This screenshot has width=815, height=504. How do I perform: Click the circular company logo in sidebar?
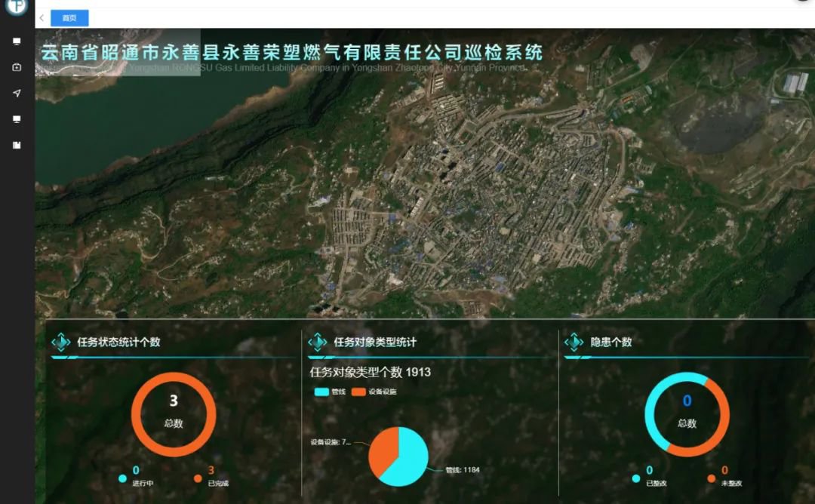pos(16,7)
